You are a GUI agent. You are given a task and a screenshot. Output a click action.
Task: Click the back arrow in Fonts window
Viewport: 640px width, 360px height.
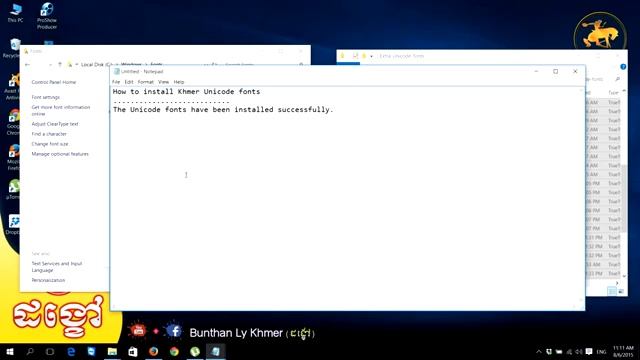[x=27, y=64]
